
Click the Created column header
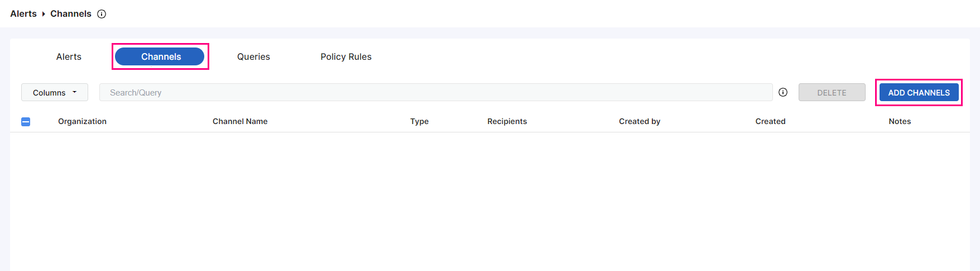pyautogui.click(x=770, y=121)
